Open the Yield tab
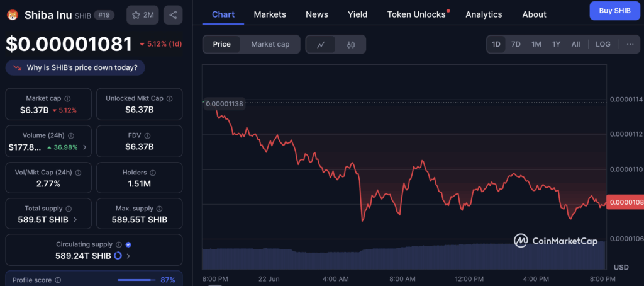 coord(357,14)
